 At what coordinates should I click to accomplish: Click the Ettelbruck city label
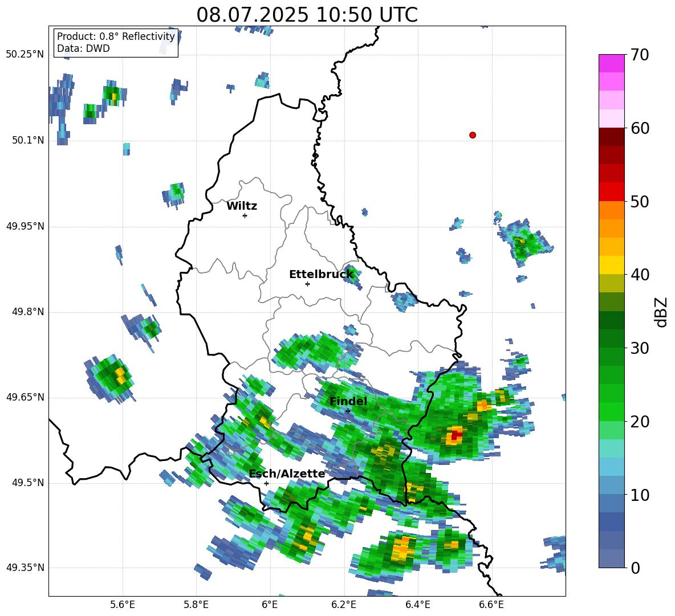321,275
